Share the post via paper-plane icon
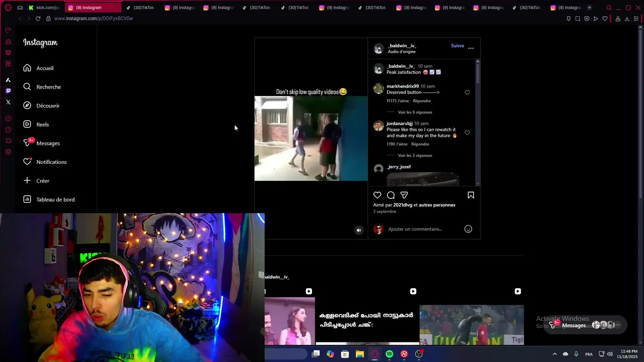This screenshot has height=362, width=644. click(x=404, y=195)
